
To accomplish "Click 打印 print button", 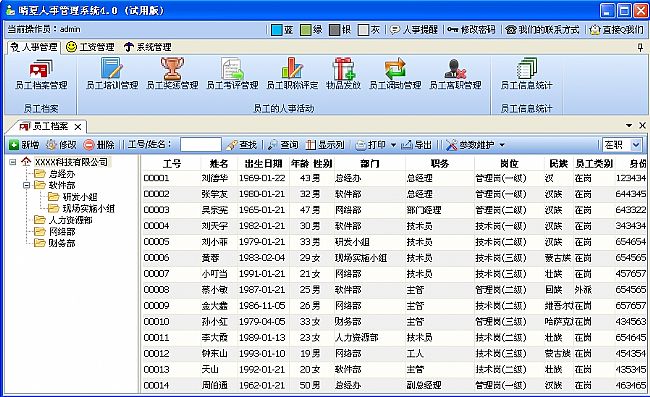I will pyautogui.click(x=371, y=145).
